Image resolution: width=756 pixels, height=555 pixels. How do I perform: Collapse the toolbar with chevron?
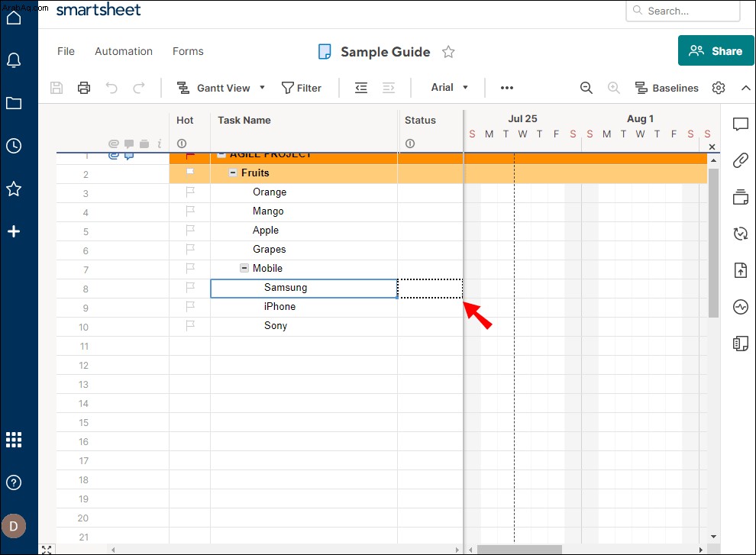[x=745, y=88]
